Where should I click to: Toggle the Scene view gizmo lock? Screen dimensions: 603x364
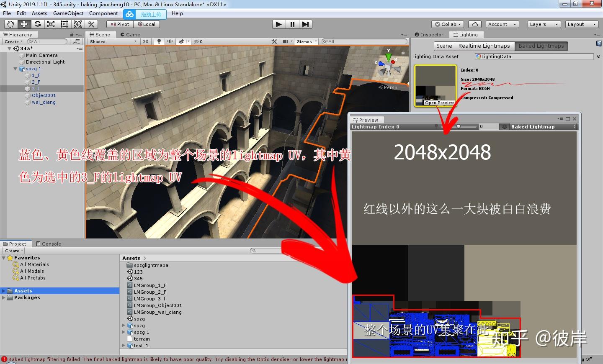pyautogui.click(x=403, y=53)
